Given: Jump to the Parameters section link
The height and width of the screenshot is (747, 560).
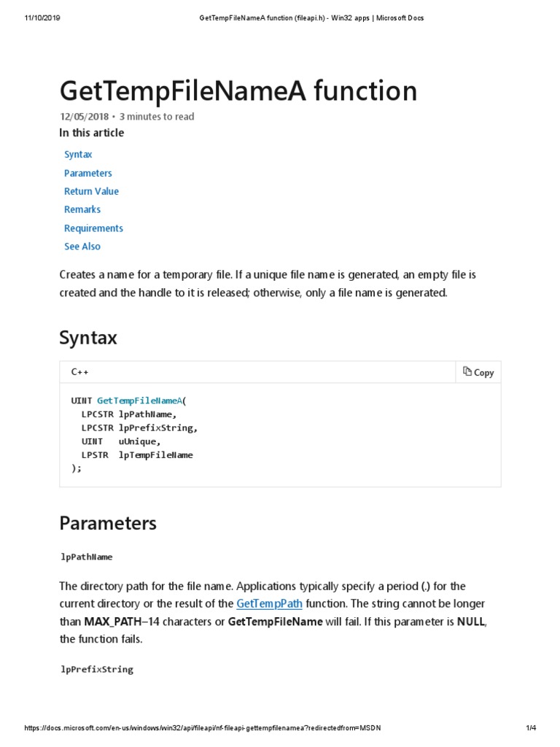Looking at the screenshot, I should point(88,173).
